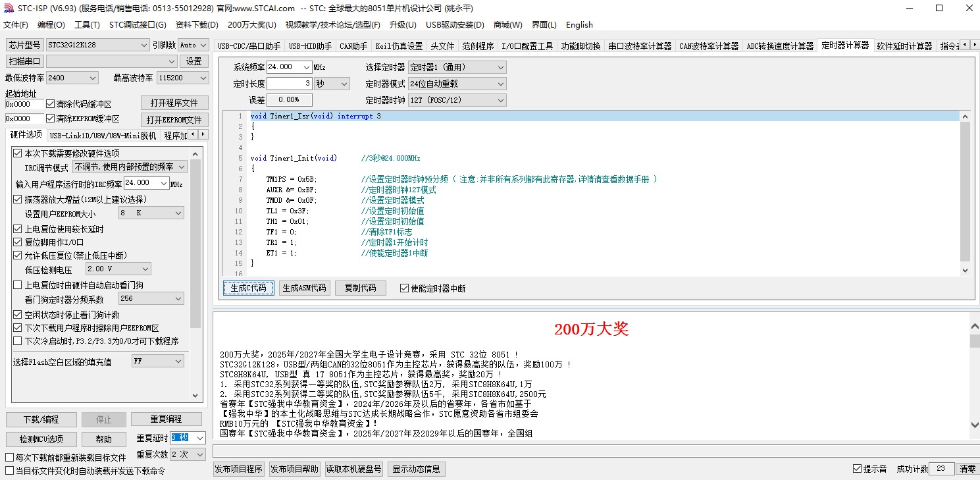
Task: Click the 复制代码 button
Action: pos(360,288)
